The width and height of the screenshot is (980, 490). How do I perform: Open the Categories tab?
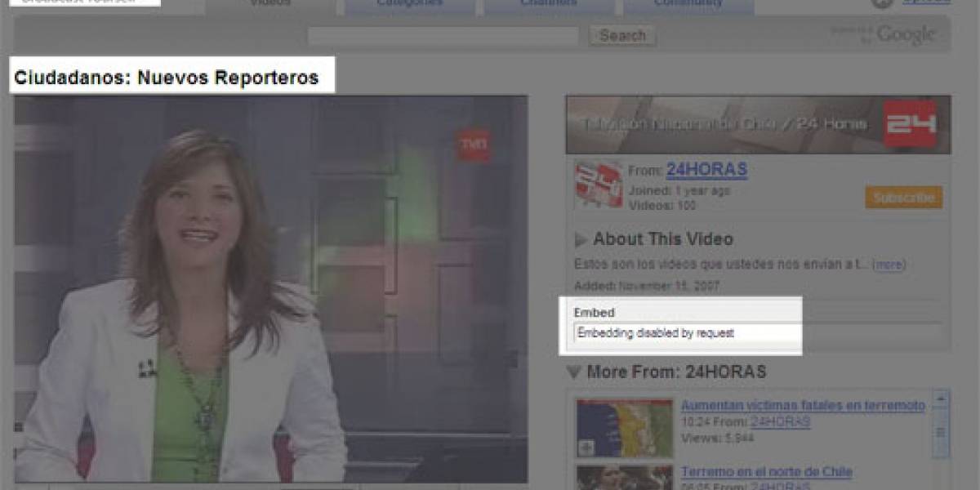click(409, 5)
